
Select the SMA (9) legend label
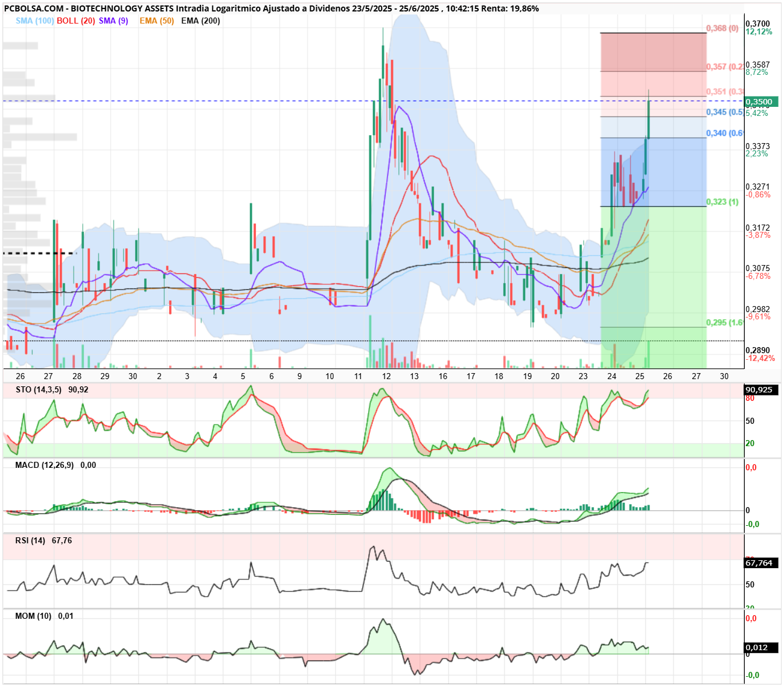(x=113, y=21)
